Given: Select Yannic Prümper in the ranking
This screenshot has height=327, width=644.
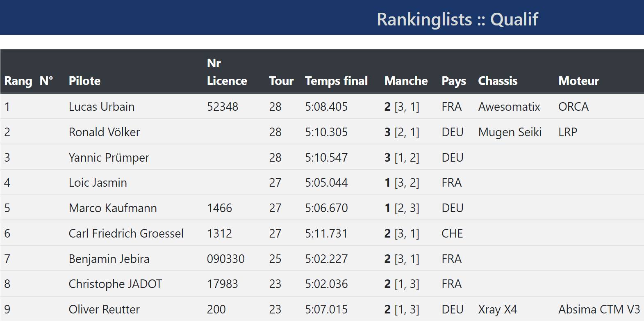Looking at the screenshot, I should click(x=109, y=158).
